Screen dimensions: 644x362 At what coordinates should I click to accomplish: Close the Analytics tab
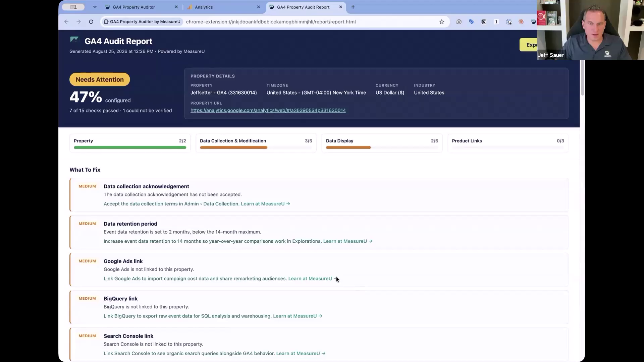(258, 7)
